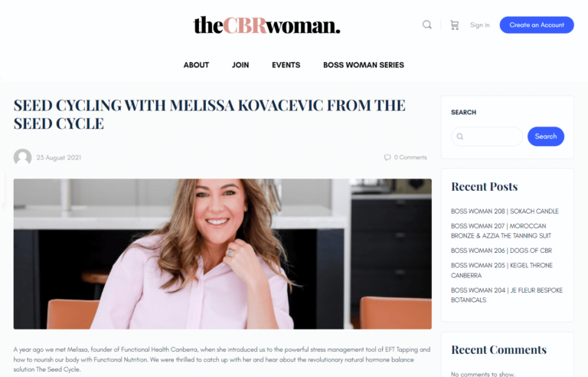Open Boss Woman 206 Dogs of CBR post
Image resolution: width=588 pixels, height=377 pixels.
click(501, 251)
